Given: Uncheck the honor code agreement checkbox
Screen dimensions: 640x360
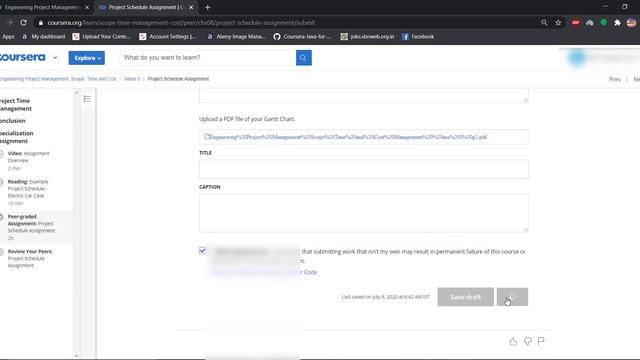Looking at the screenshot, I should [202, 250].
